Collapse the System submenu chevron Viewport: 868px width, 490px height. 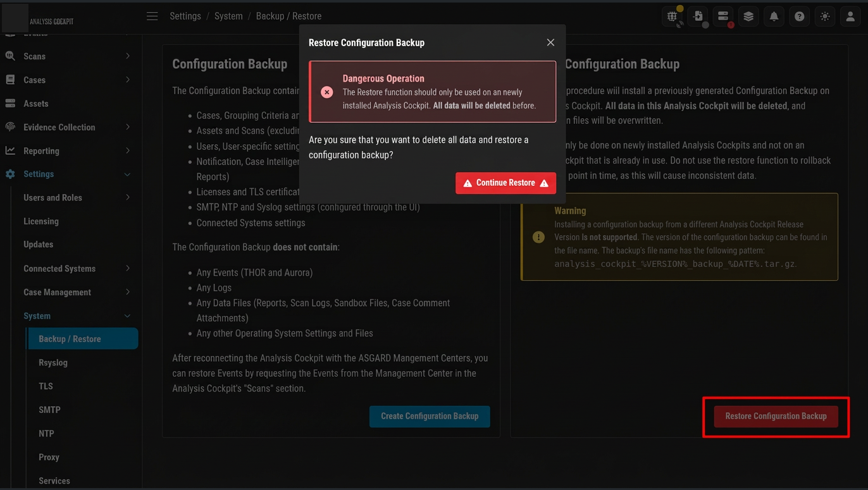(x=128, y=315)
